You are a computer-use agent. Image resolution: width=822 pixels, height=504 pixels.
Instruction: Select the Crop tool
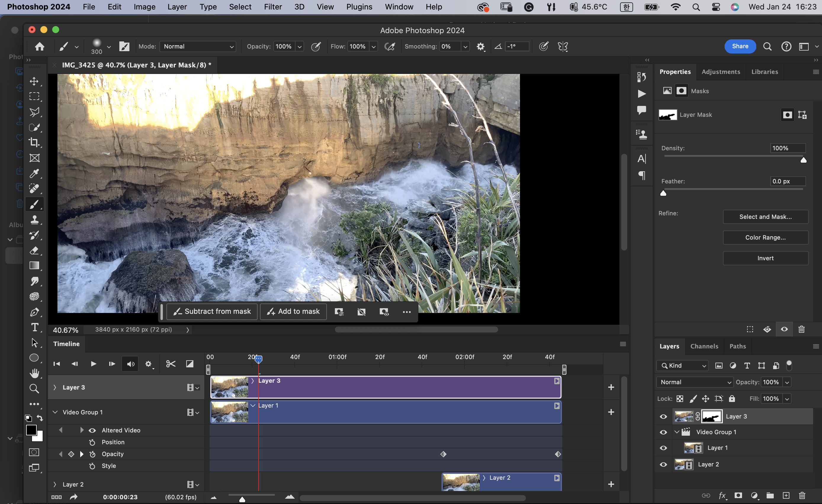point(34,142)
